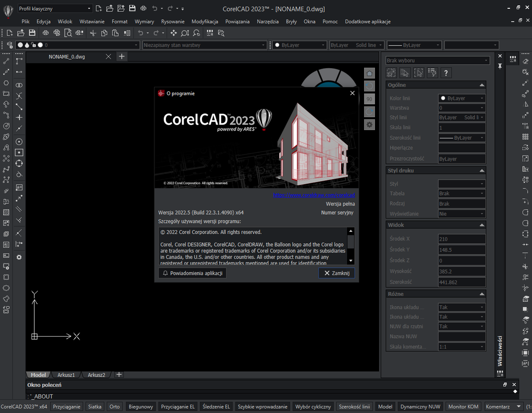Open the Niezapisany stan warstwy dropdown
This screenshot has height=413, width=532.
pyautogui.click(x=204, y=45)
